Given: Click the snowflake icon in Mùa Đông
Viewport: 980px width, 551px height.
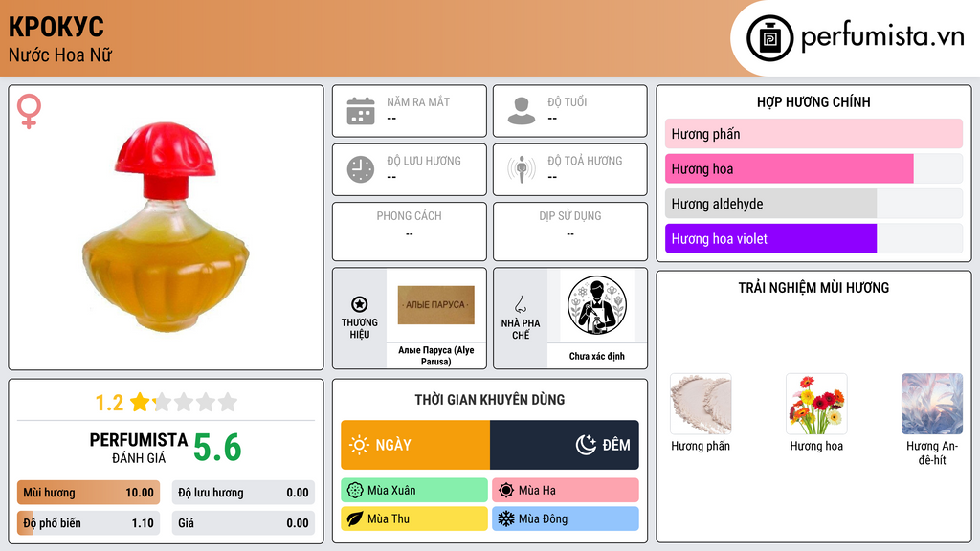Looking at the screenshot, I should (506, 518).
